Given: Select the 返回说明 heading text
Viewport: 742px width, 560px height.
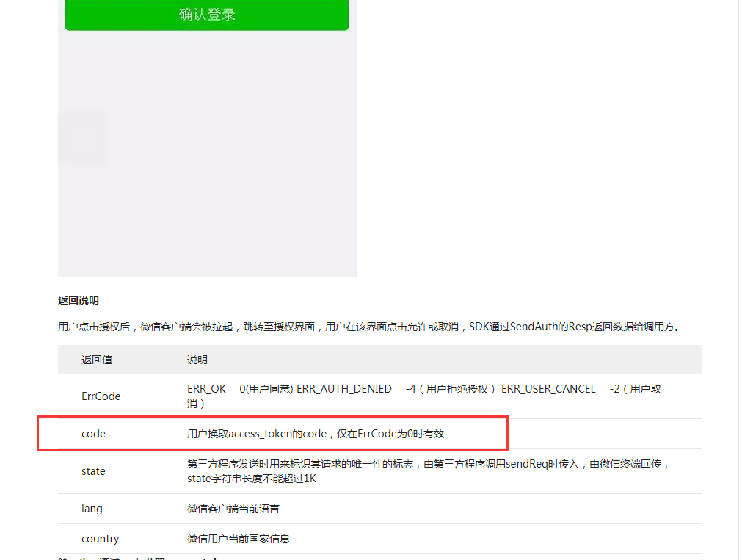Looking at the screenshot, I should (79, 300).
